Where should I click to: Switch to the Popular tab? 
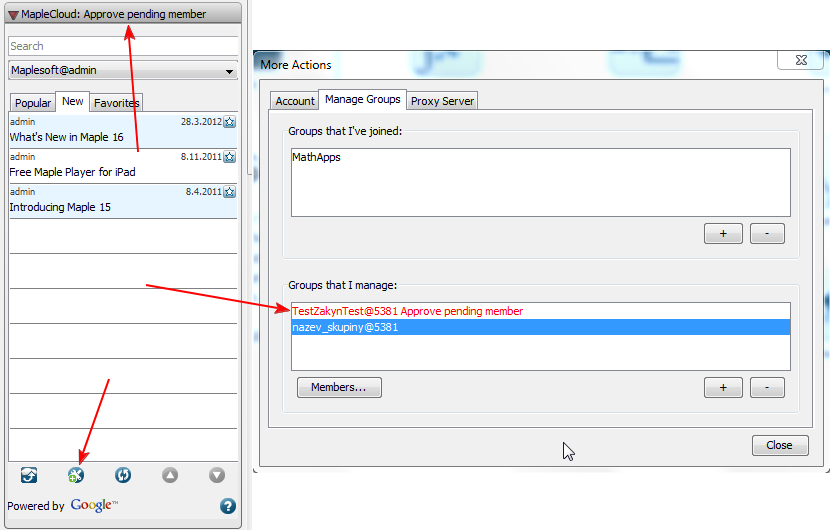click(33, 103)
